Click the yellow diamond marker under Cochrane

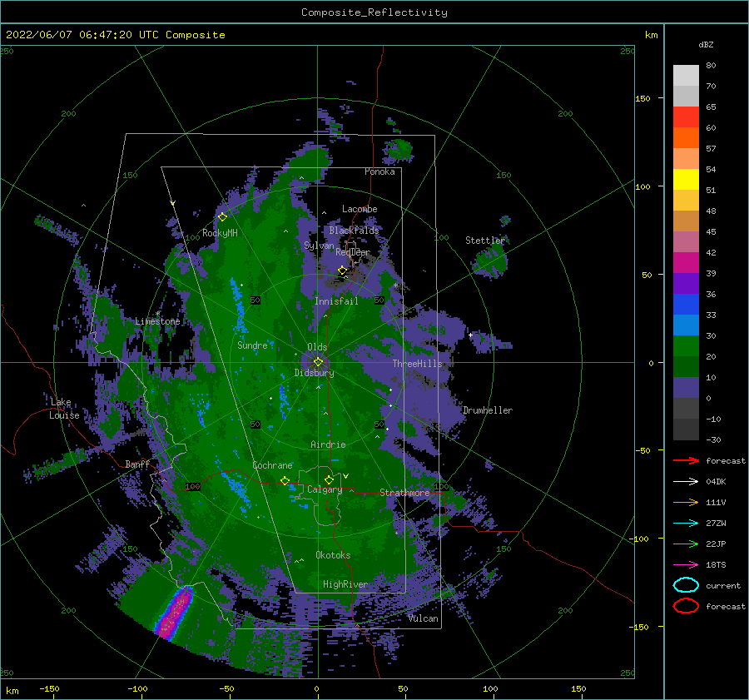[x=285, y=480]
